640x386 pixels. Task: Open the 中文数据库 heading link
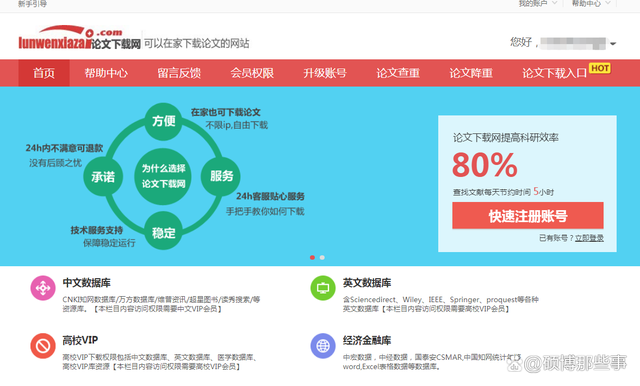86,283
